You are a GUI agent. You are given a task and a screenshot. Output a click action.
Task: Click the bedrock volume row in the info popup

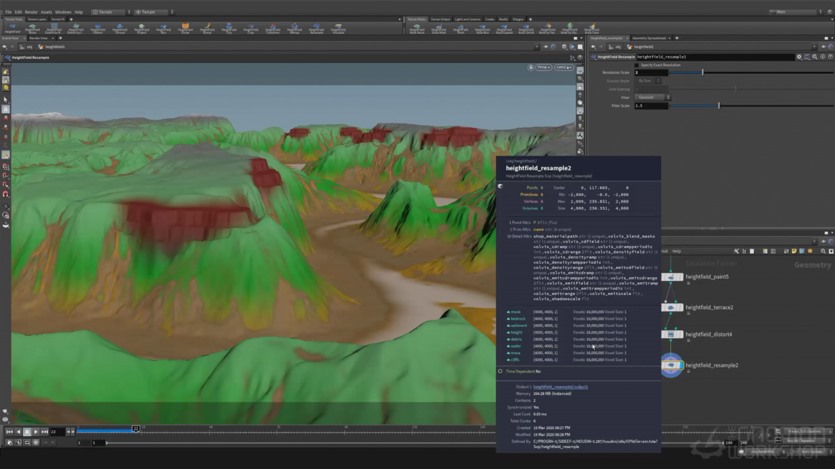tap(566, 318)
